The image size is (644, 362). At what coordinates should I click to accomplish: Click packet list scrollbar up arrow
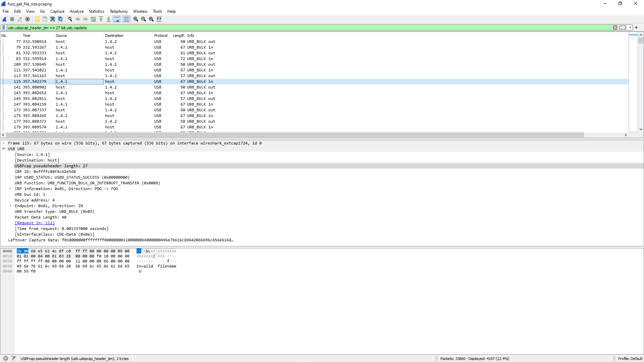[x=641, y=35]
